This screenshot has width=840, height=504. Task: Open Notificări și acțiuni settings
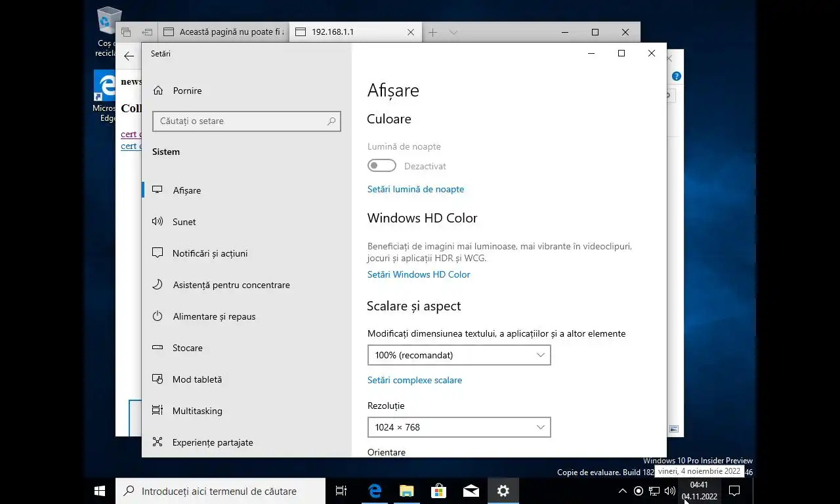point(247,253)
